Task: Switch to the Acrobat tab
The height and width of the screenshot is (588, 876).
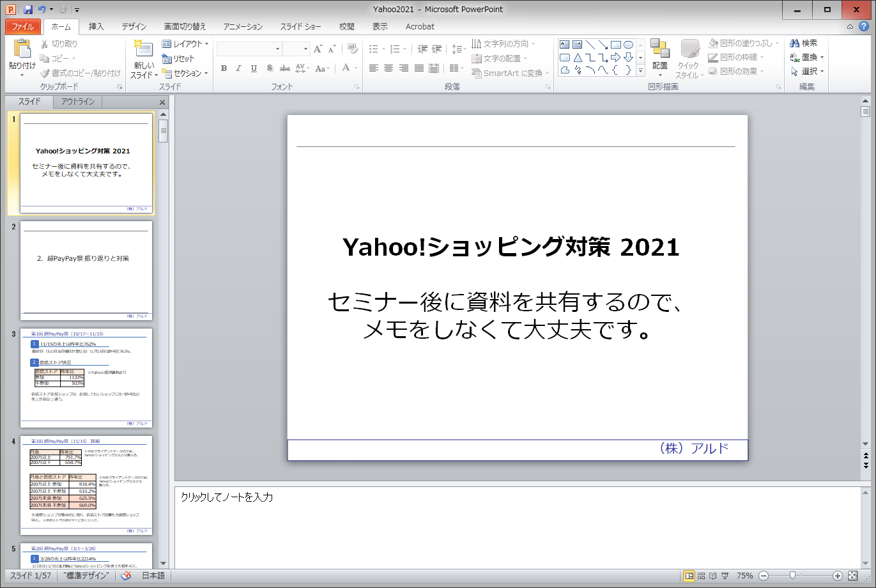Action: click(x=420, y=27)
